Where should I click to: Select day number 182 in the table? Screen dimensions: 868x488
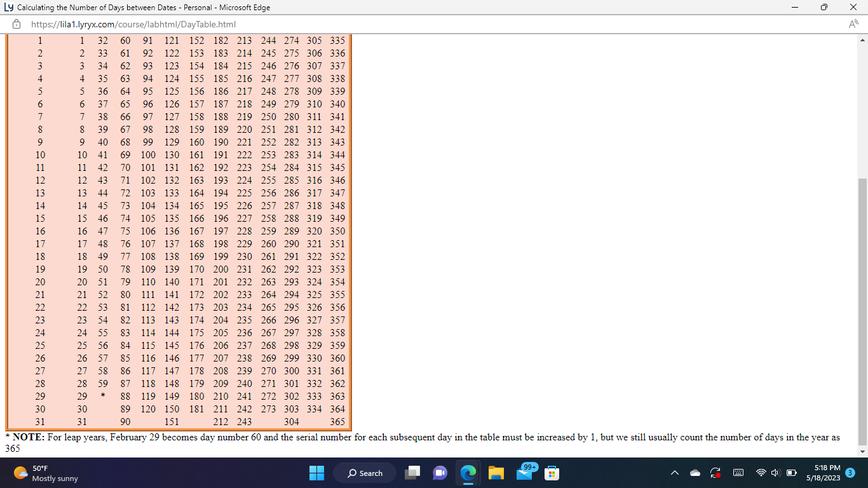[220, 41]
